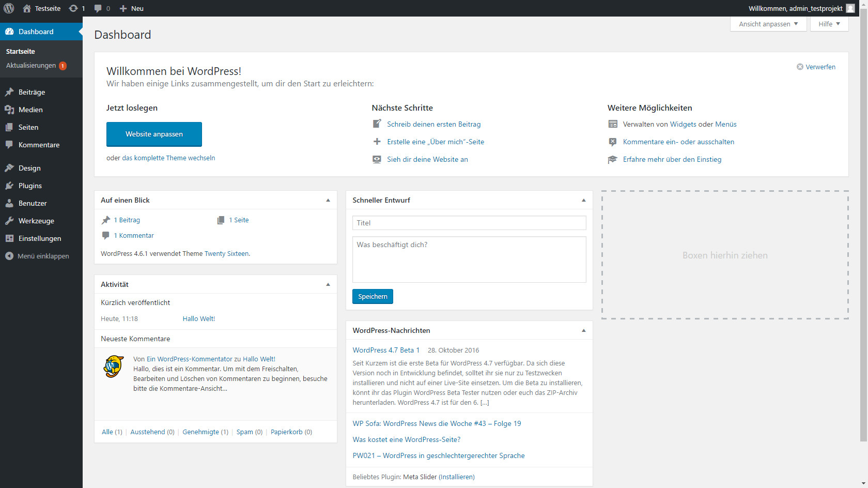
Task: Click the Design paintbrush icon
Action: [9, 168]
